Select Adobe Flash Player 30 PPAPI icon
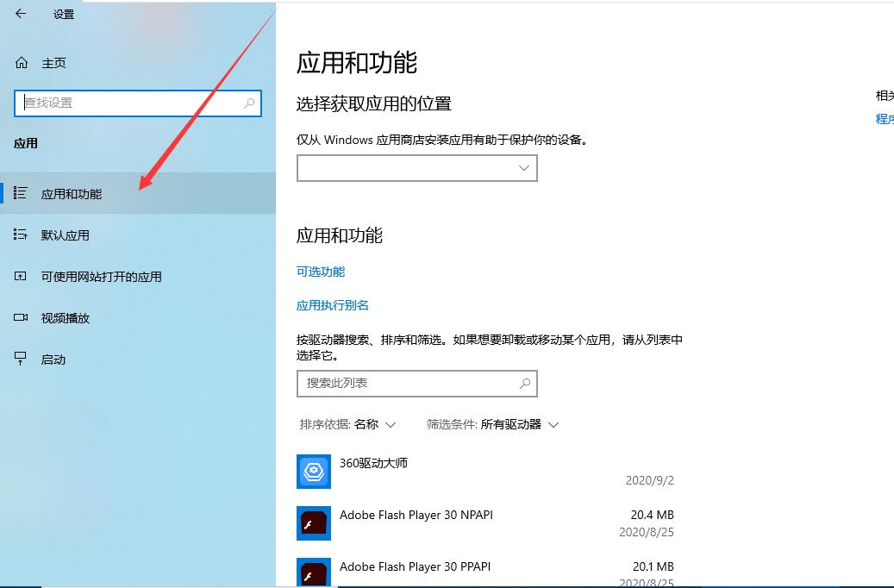This screenshot has height=588, width=894. coord(314,572)
